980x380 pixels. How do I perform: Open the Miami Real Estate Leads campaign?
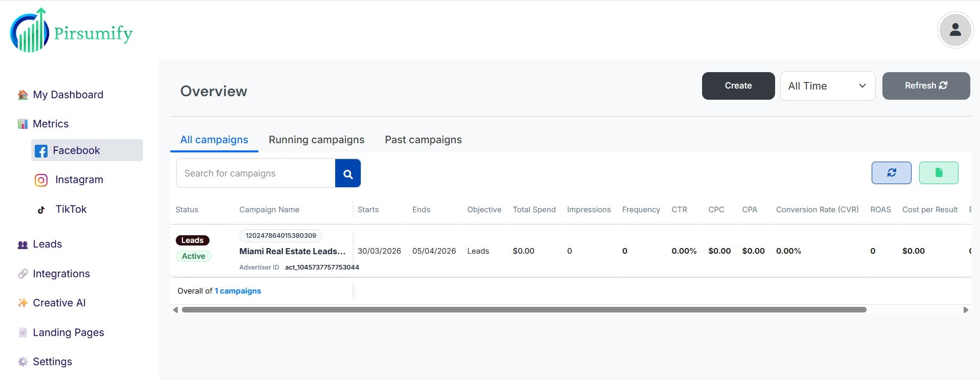click(x=292, y=251)
